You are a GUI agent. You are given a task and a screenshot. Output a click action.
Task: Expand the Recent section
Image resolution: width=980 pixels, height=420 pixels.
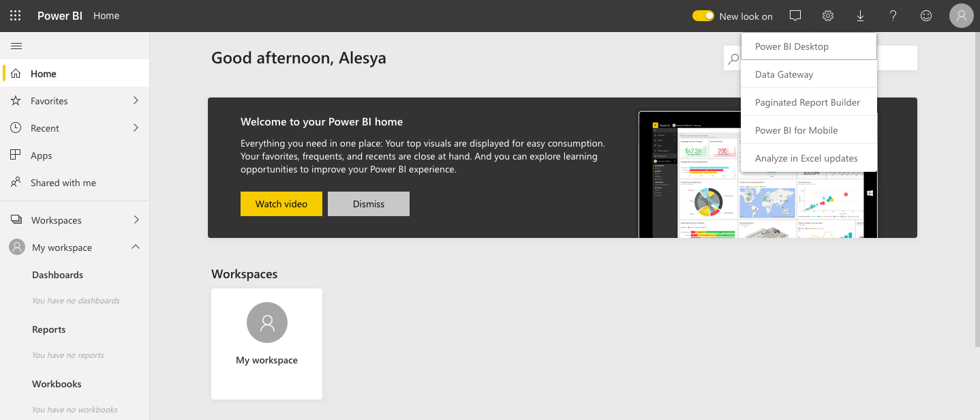134,127
